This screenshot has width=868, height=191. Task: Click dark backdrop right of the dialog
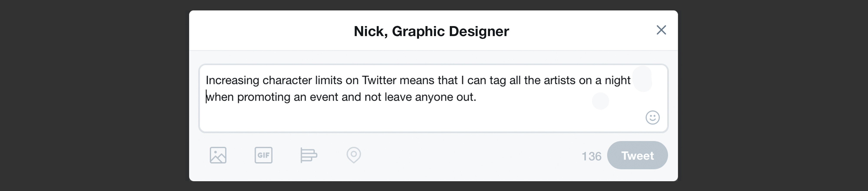(x=772, y=96)
